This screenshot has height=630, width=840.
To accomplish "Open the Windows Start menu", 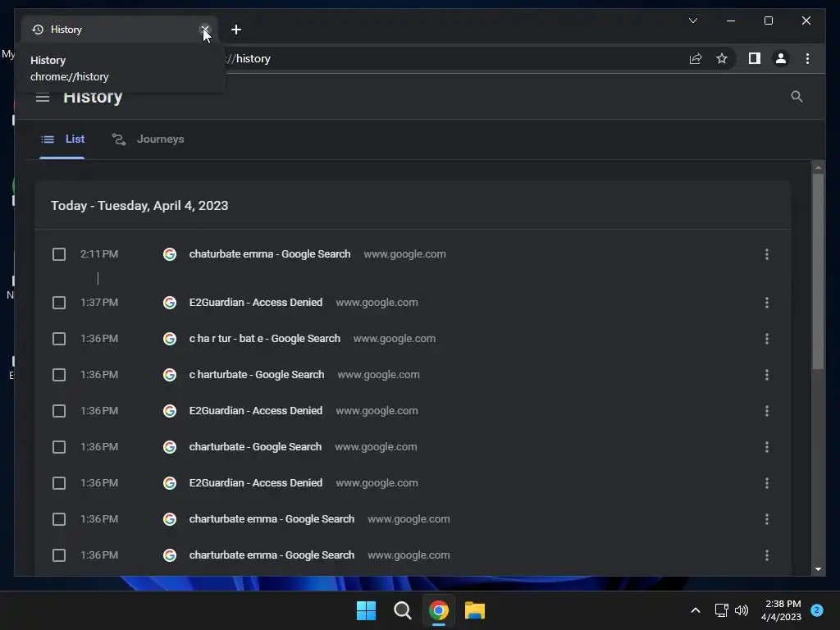I will click(367, 610).
